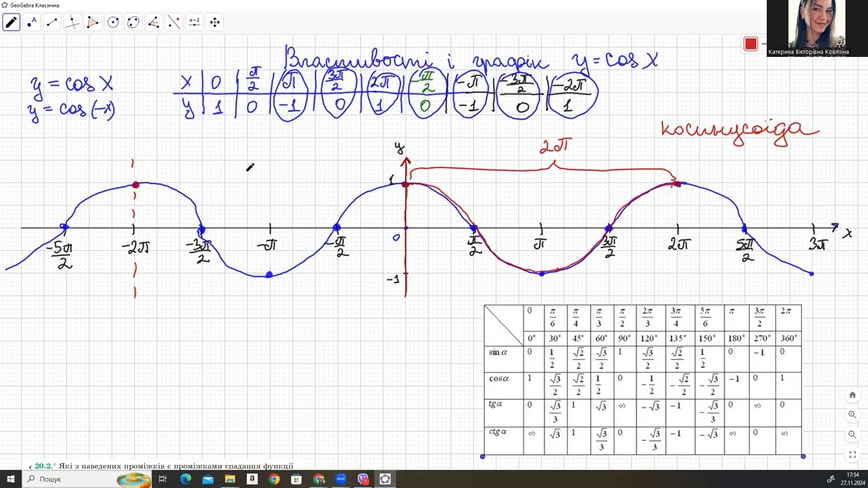Click the Zoom participant video thumbnail
The width and height of the screenshot is (868, 488).
(817, 28)
